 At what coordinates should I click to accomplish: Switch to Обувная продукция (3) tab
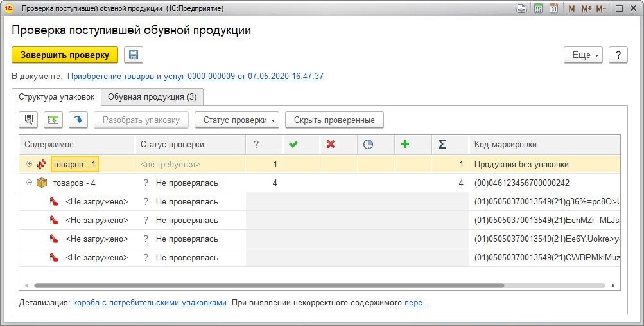[x=152, y=97]
